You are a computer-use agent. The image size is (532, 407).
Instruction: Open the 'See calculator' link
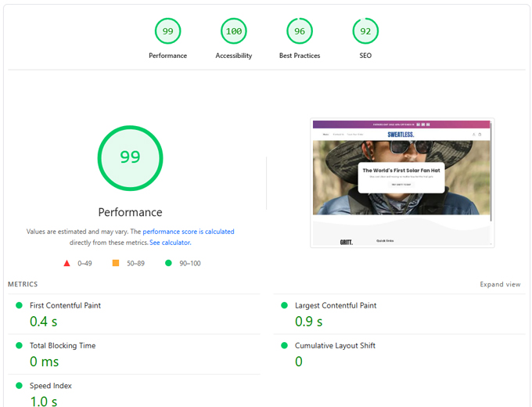(x=170, y=243)
